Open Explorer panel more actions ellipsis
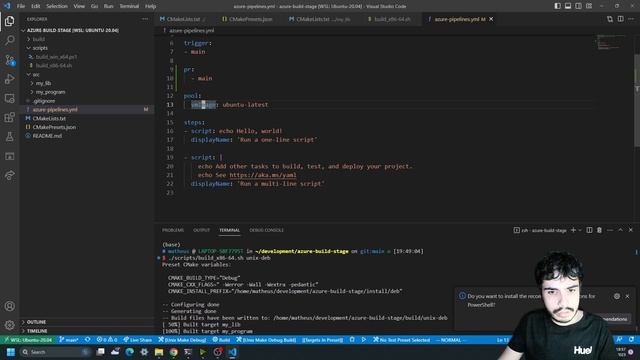 tap(145, 19)
